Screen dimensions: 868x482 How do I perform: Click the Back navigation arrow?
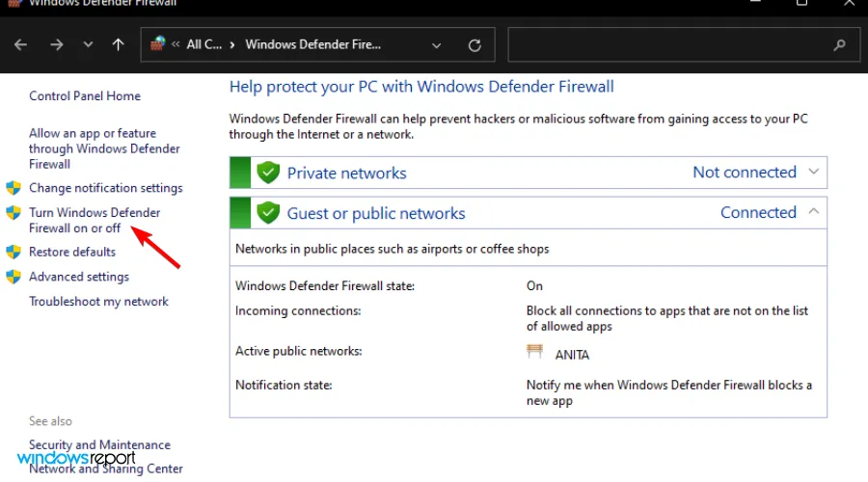(x=21, y=44)
